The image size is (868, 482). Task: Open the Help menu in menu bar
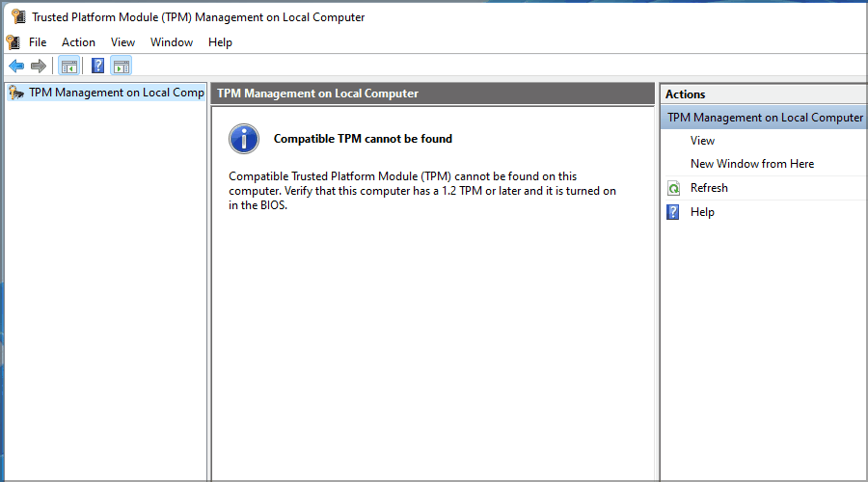pos(220,42)
